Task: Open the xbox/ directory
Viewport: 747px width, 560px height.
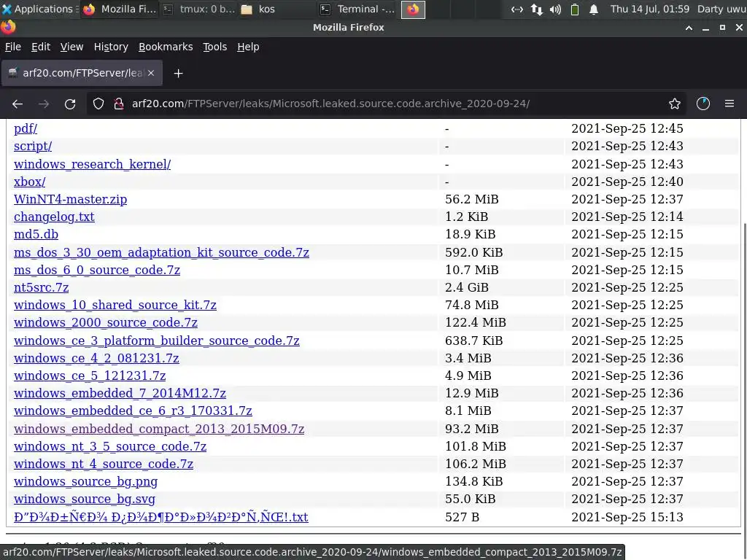Action: (x=29, y=182)
